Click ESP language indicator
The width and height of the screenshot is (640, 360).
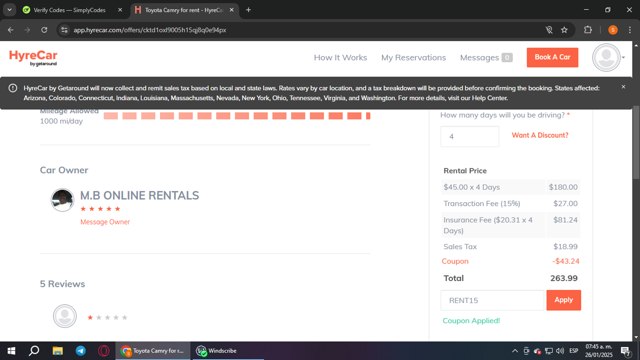tap(573, 351)
